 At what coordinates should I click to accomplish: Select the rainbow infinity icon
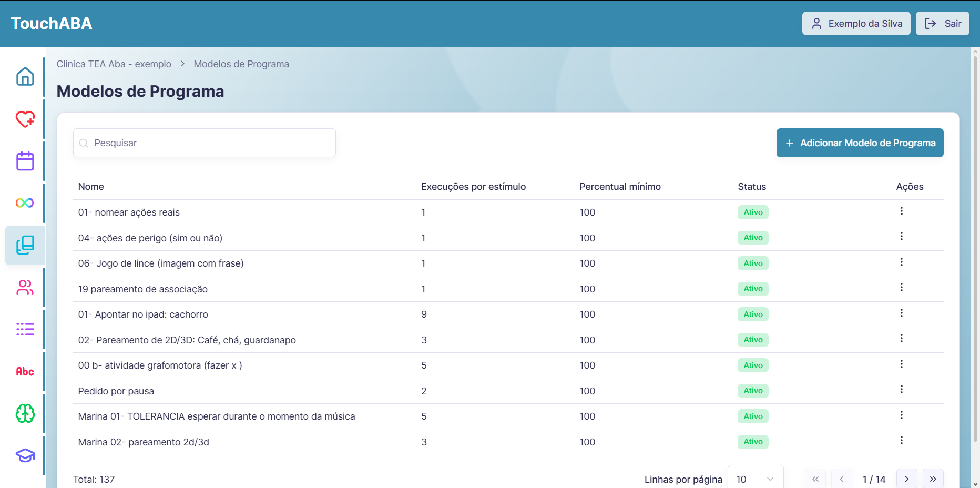pos(25,203)
